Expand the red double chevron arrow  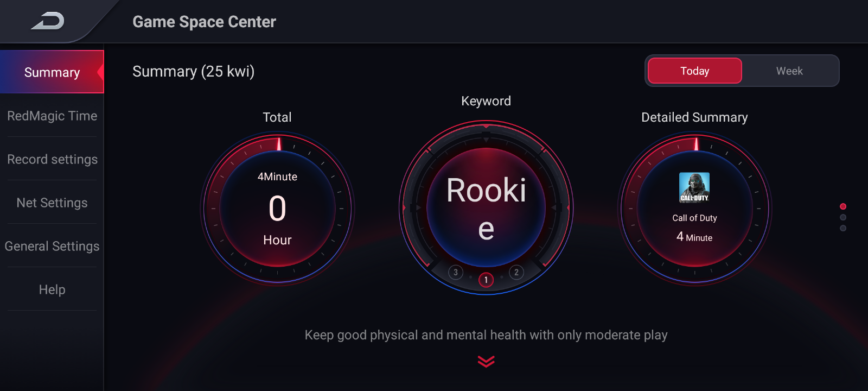point(486,361)
